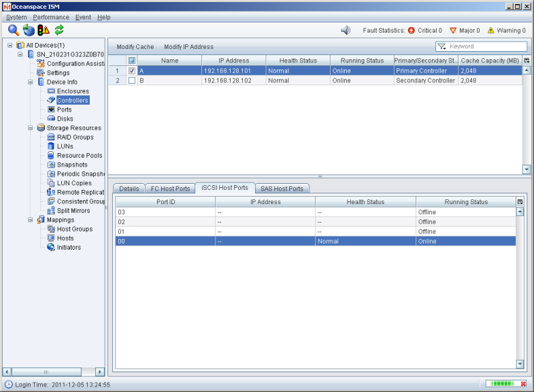Open the System menu
This screenshot has height=392, width=534.
point(16,17)
